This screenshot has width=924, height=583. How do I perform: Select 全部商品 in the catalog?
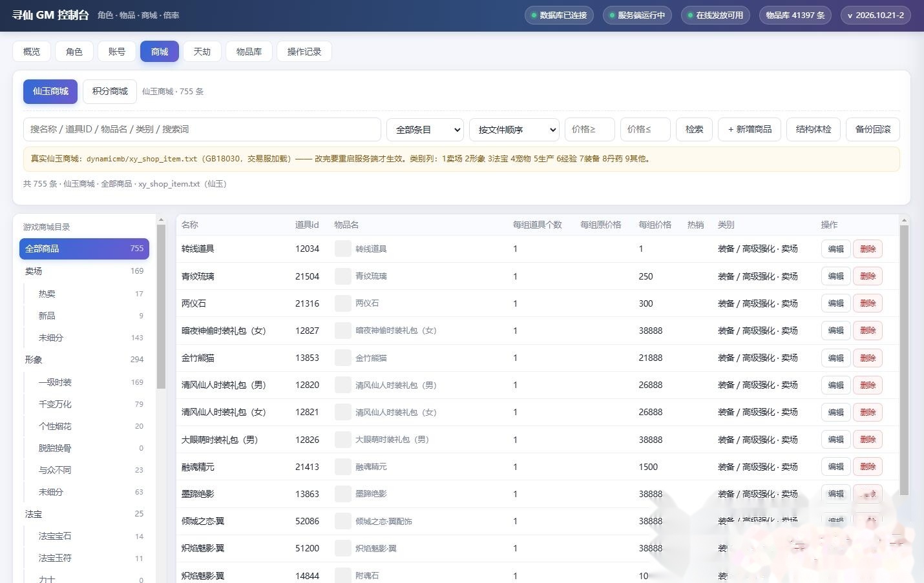(84, 249)
